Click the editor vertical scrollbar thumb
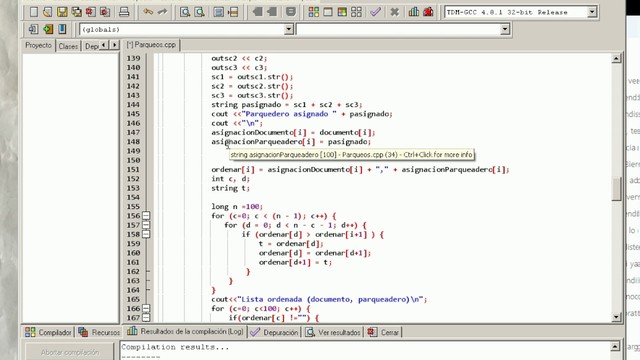 [x=616, y=189]
